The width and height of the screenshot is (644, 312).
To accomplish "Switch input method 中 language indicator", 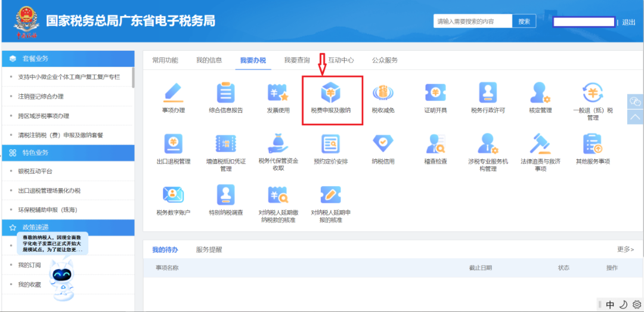I will [611, 305].
